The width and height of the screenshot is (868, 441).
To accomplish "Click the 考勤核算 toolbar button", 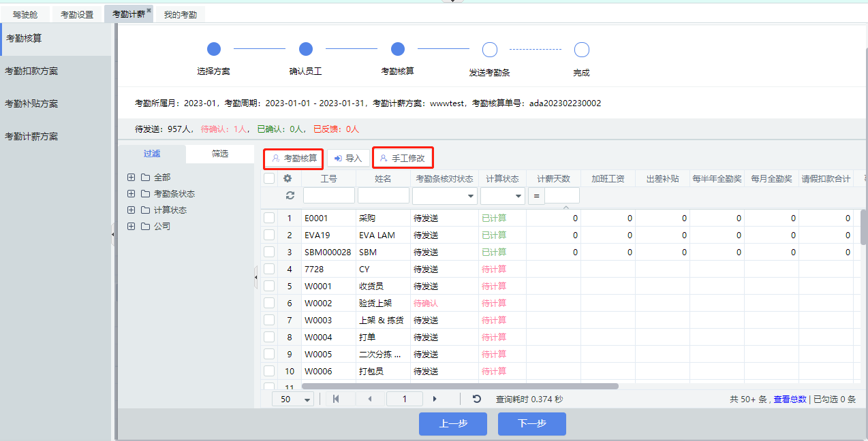I will tap(294, 159).
